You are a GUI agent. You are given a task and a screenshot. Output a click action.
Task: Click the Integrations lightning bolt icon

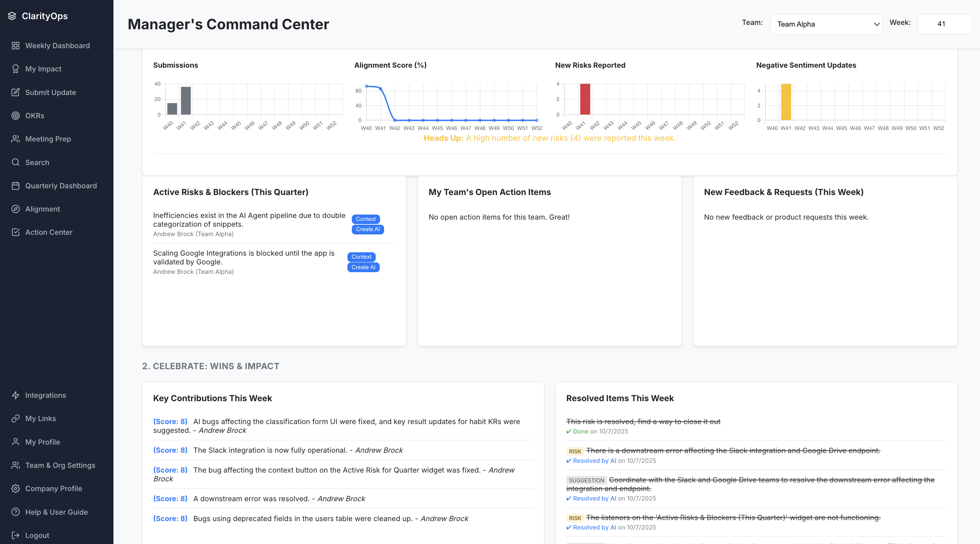15,395
